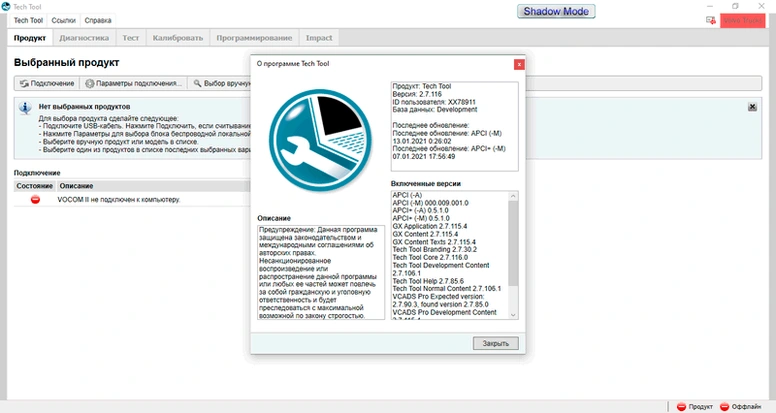Image resolution: width=776 pixels, height=413 pixels.
Task: Open Параметры подключения settings
Action: (134, 83)
